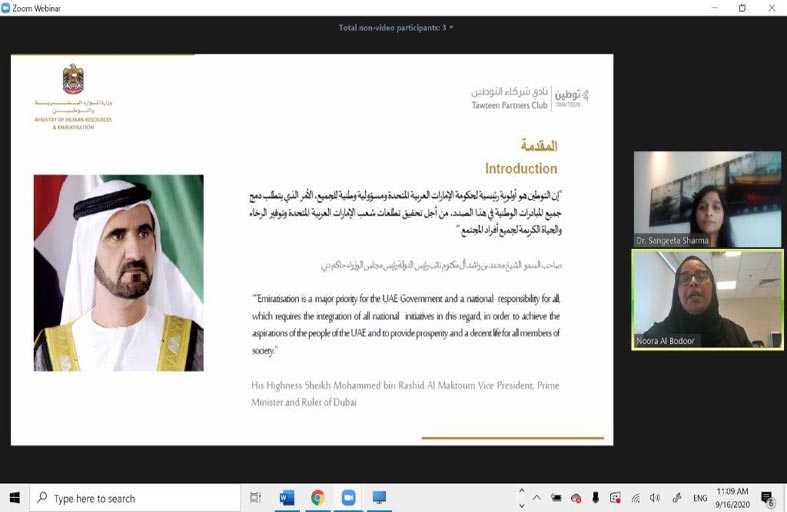The width and height of the screenshot is (787, 512).
Task: Open the notification center icon
Action: 767,497
